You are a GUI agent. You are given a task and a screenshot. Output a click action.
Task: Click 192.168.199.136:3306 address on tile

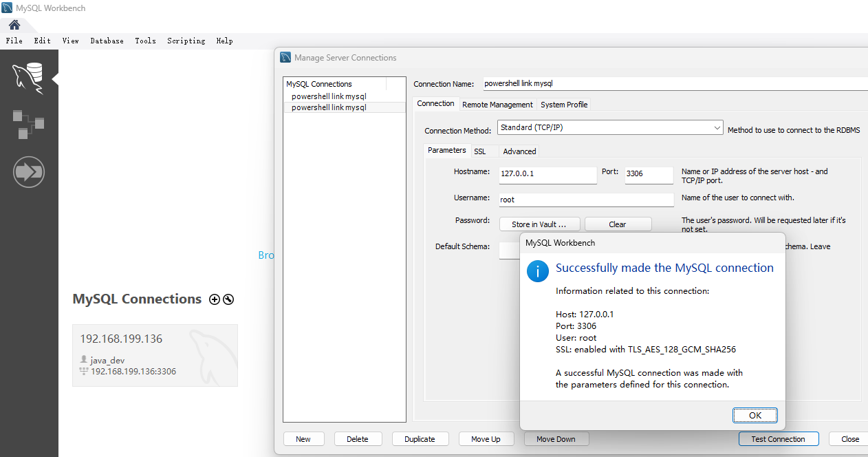tap(133, 372)
